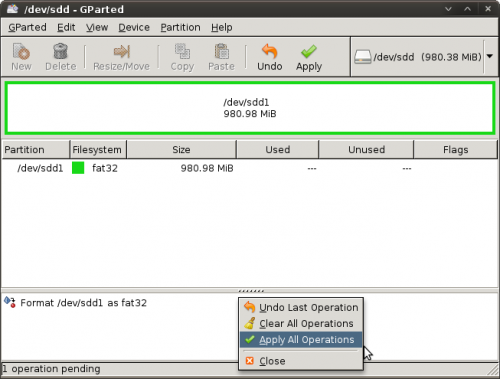Click the green fat32 color swatch

tap(78, 168)
